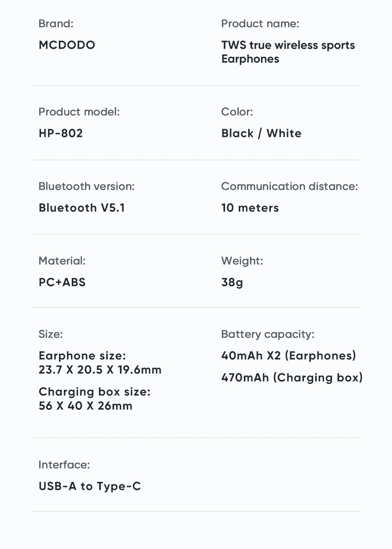The image size is (392, 549).
Task: Click the "Bluetooth version:" label
Action: click(86, 186)
